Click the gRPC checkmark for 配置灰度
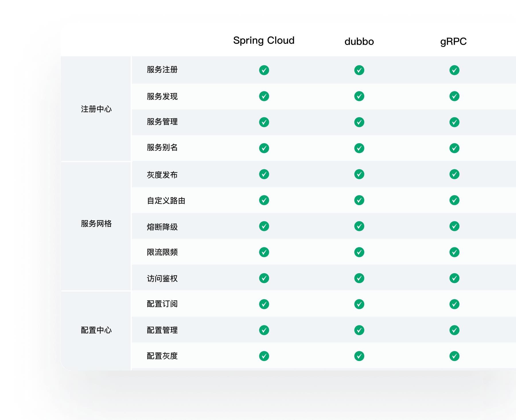The image size is (516, 420). [x=454, y=356]
